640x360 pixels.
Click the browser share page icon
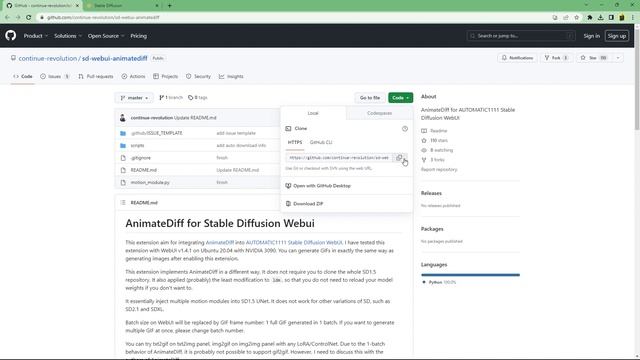coord(566,18)
